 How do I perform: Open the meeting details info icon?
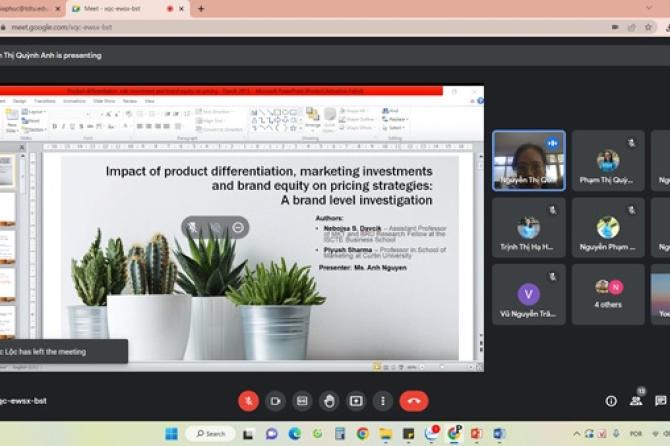point(611,401)
